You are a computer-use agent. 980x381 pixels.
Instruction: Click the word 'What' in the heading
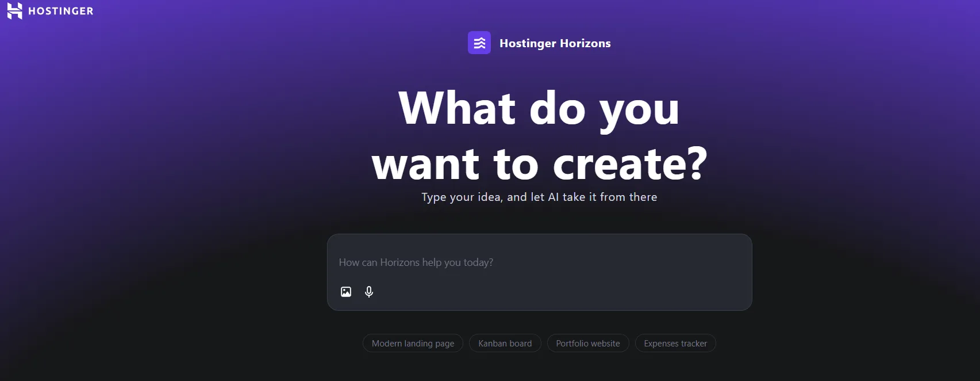point(457,109)
